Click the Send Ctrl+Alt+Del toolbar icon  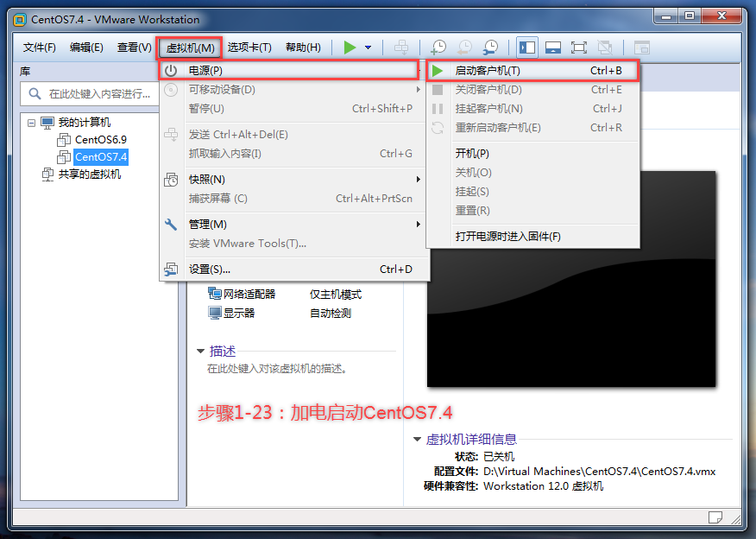401,48
